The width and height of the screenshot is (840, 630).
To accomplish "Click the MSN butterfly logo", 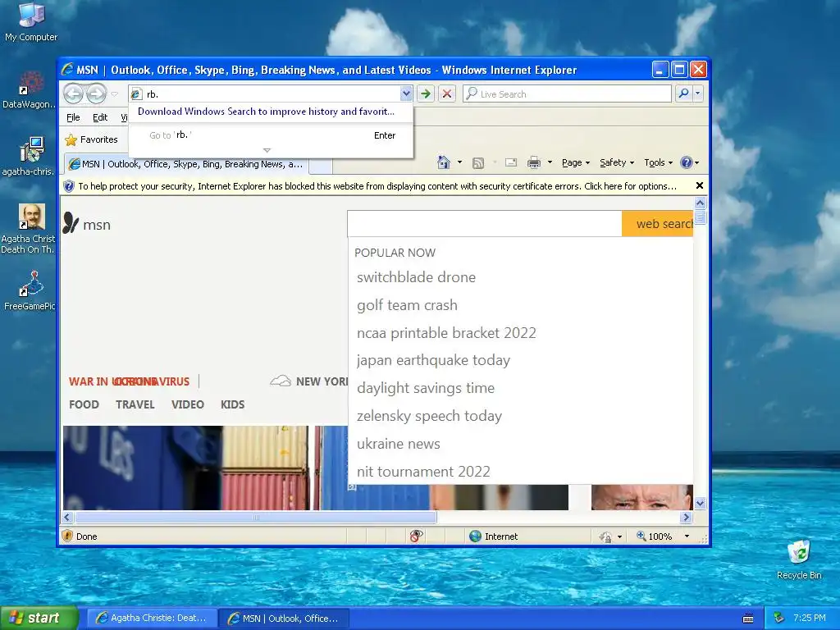I will pyautogui.click(x=71, y=223).
